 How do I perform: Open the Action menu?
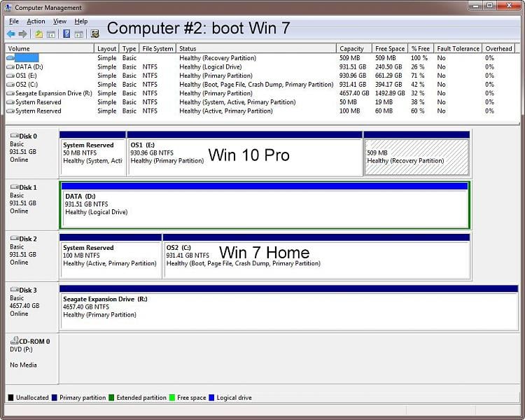click(36, 22)
